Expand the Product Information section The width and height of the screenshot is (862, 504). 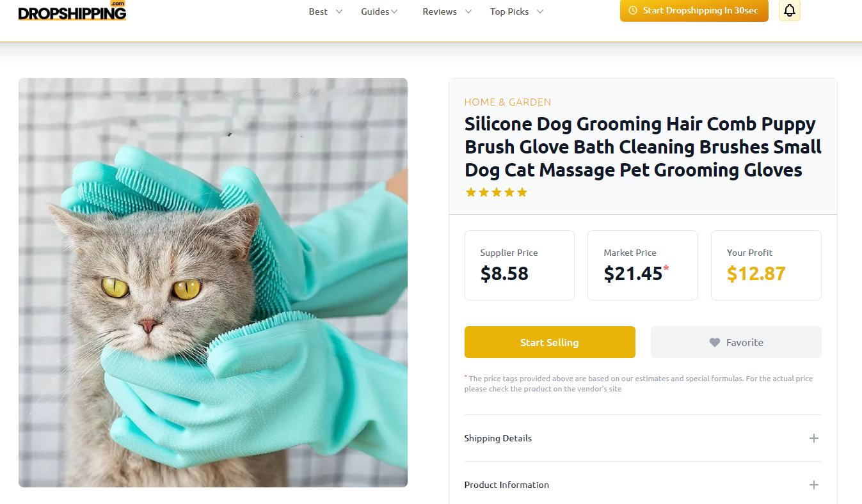click(x=643, y=485)
